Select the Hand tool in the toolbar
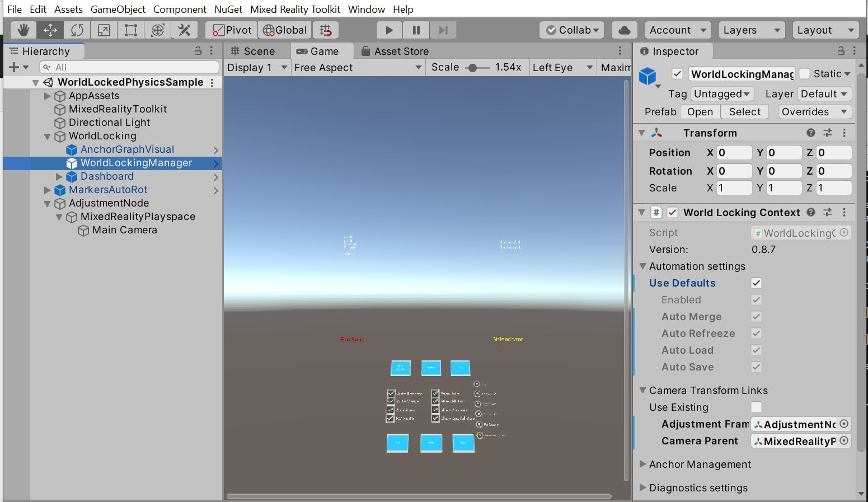Image resolution: width=868 pixels, height=502 pixels. tap(23, 30)
